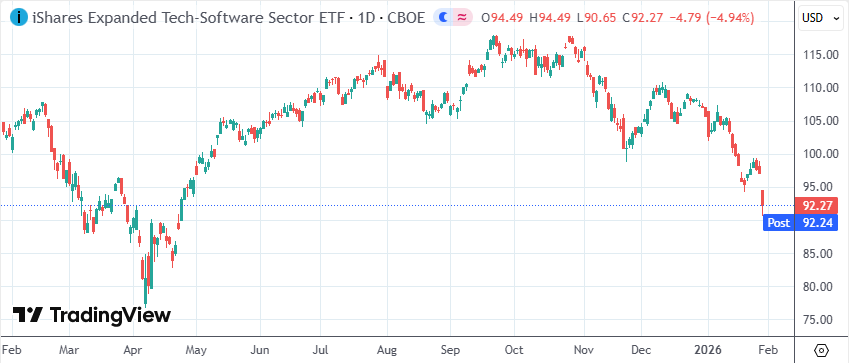Click the 100.00 price scale label
Image resolution: width=849 pixels, height=363 pixels.
coord(817,154)
